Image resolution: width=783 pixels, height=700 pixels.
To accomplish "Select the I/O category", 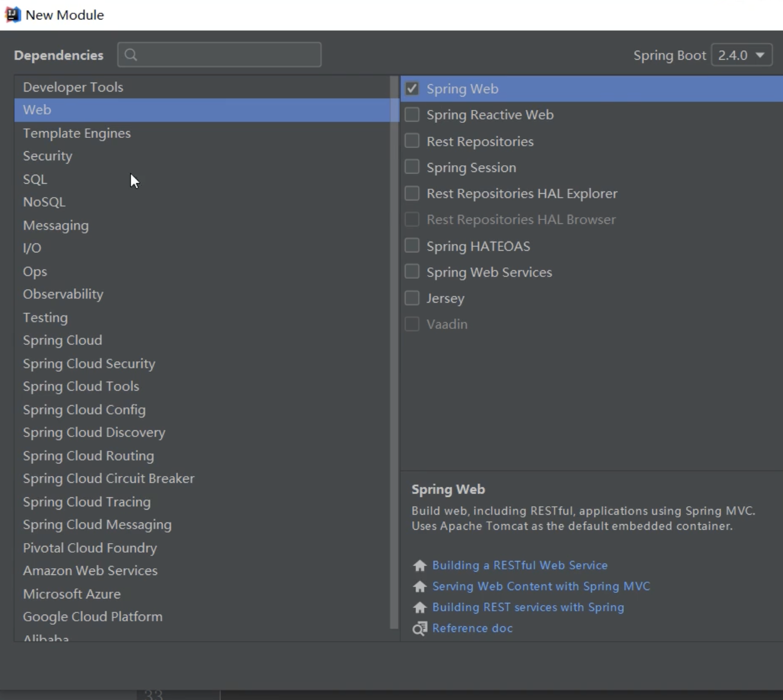I will point(203,248).
